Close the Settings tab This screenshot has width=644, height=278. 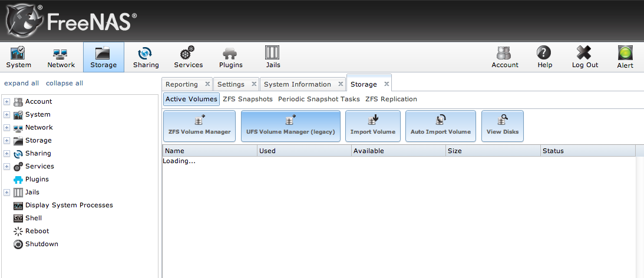tap(254, 84)
